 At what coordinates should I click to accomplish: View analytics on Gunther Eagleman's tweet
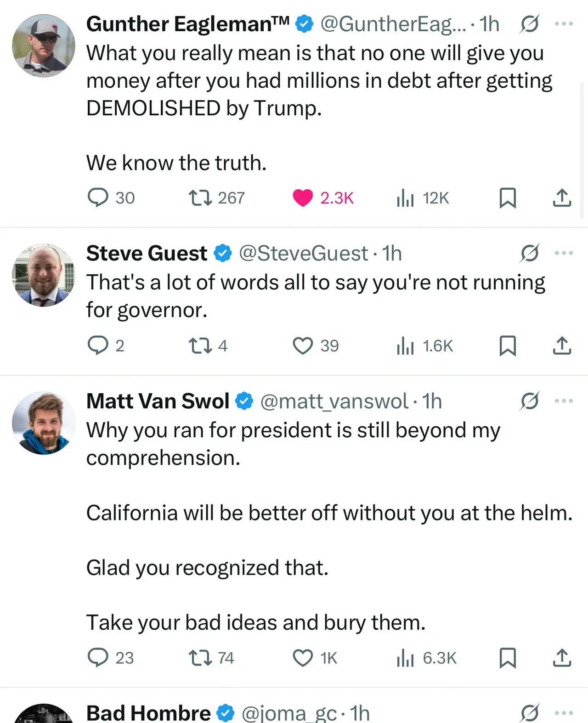tap(405, 198)
